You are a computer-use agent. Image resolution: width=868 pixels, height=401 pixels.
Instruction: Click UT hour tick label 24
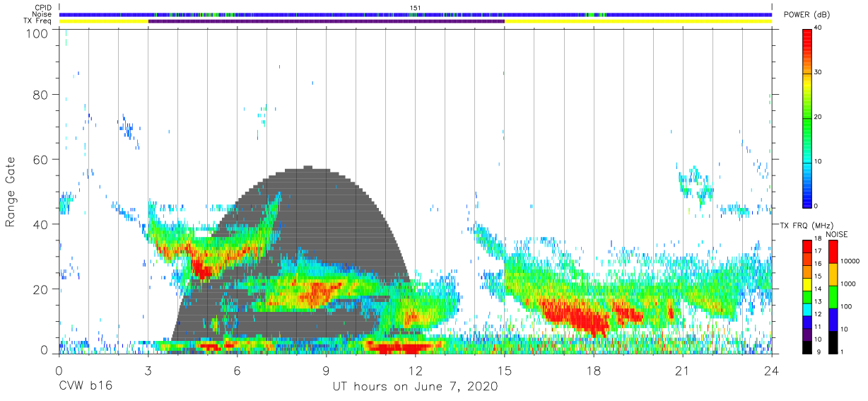[x=772, y=370]
